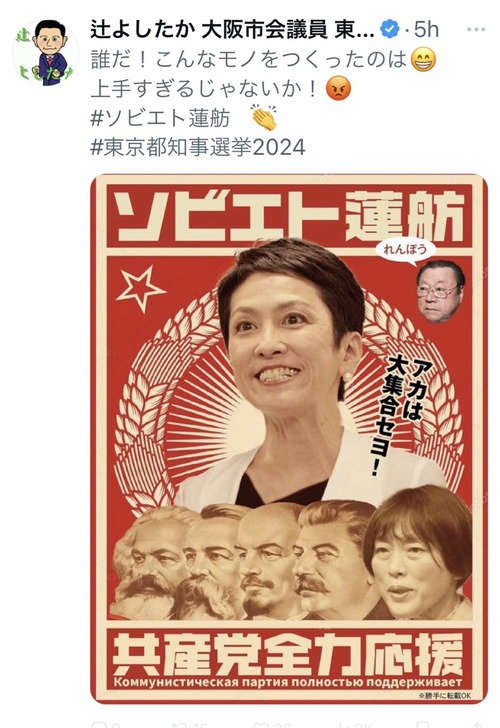The height and width of the screenshot is (728, 500).
Task: Open the view count analytics icon
Action: 338,724
